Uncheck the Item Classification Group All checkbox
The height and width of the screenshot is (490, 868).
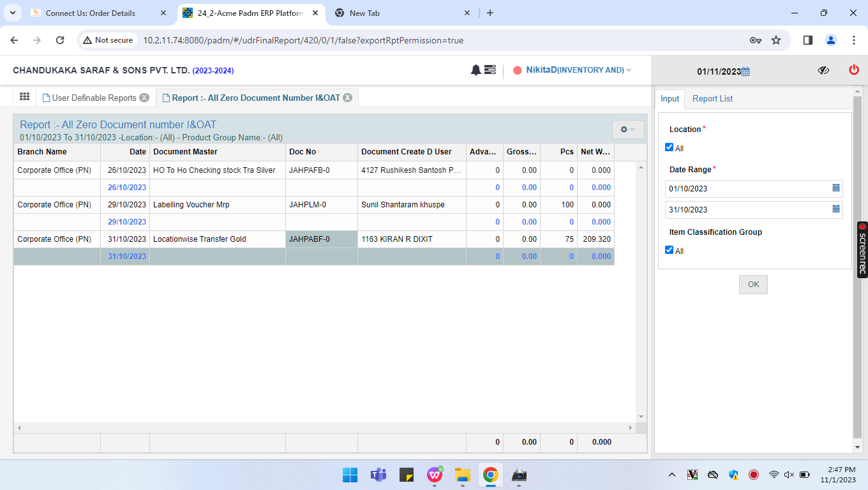click(x=670, y=250)
